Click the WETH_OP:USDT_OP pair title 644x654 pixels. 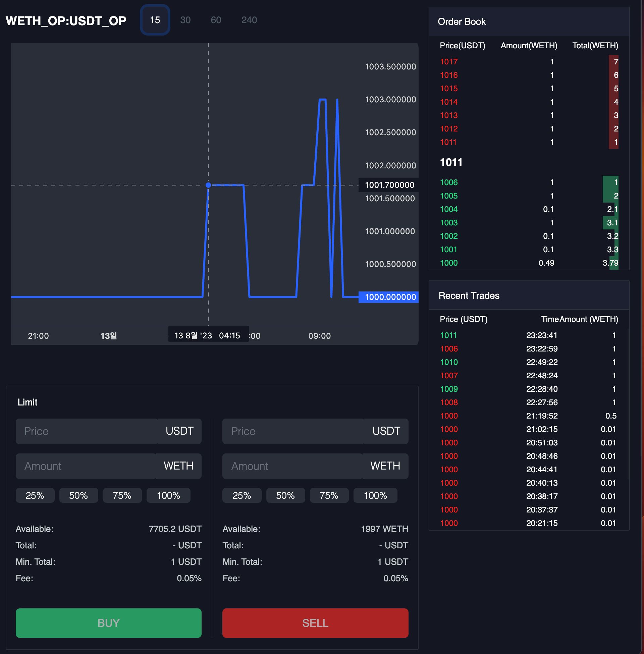pos(66,21)
